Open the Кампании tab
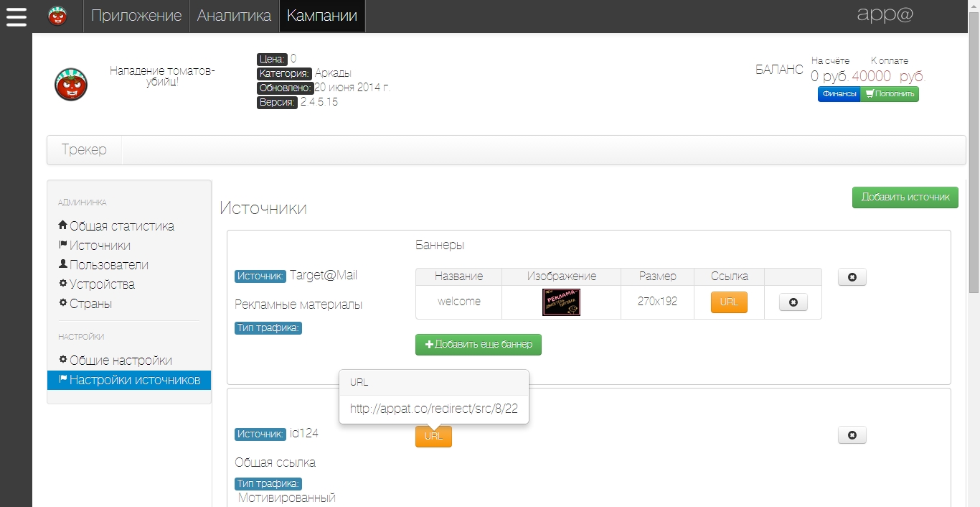 [x=322, y=16]
